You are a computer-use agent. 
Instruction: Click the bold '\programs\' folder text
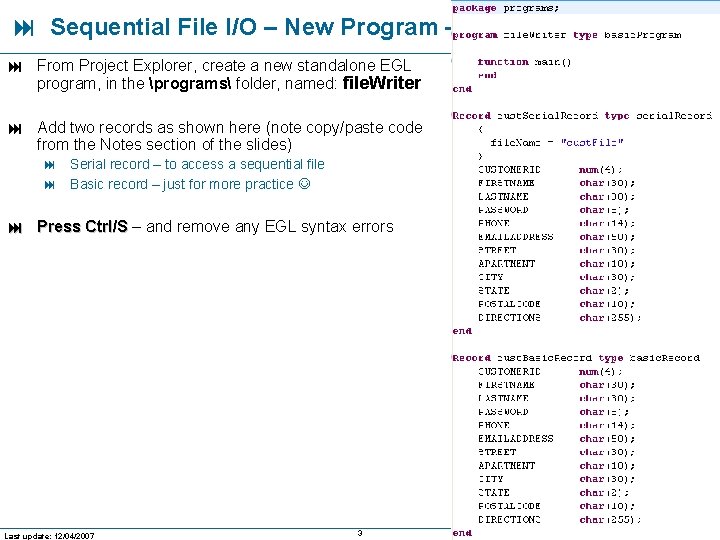click(190, 84)
